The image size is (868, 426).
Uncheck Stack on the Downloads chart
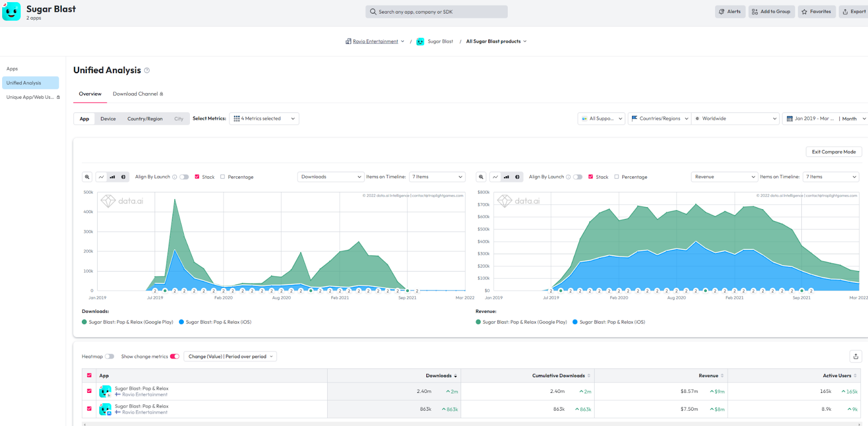point(197,177)
